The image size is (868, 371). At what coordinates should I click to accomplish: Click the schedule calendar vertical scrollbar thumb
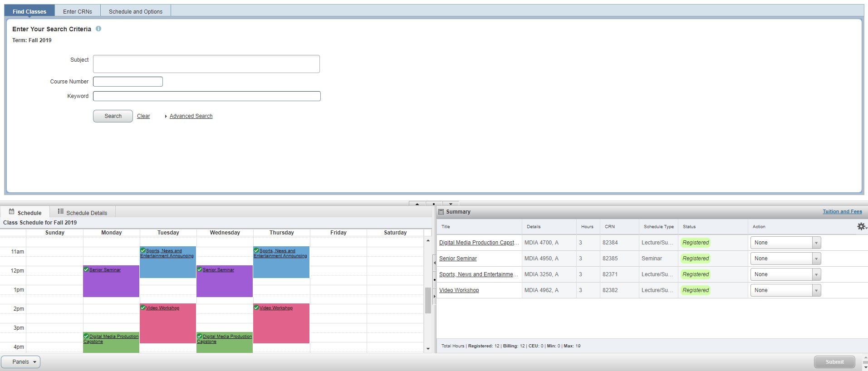point(428,300)
